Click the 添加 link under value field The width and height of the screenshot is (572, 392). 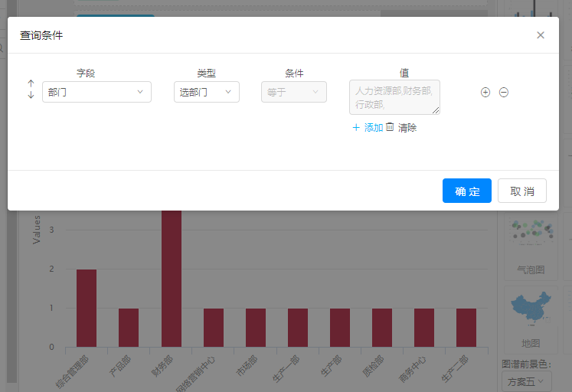point(374,128)
